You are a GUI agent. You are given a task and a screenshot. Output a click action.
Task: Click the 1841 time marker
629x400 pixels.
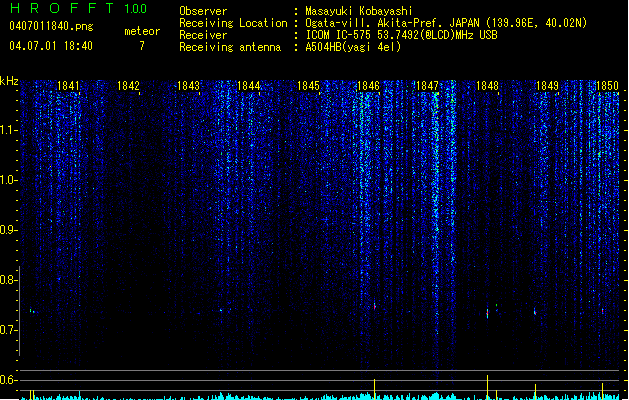[68, 86]
